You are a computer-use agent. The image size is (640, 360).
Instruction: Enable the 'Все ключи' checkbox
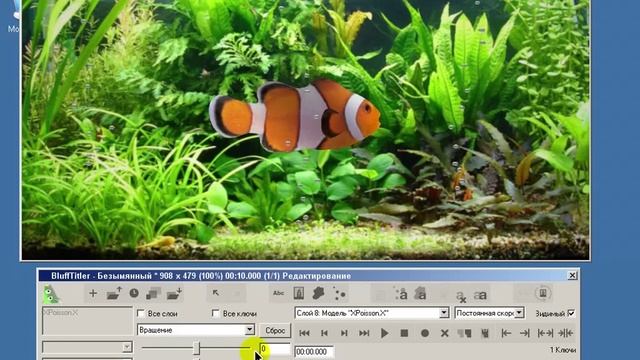click(x=216, y=313)
